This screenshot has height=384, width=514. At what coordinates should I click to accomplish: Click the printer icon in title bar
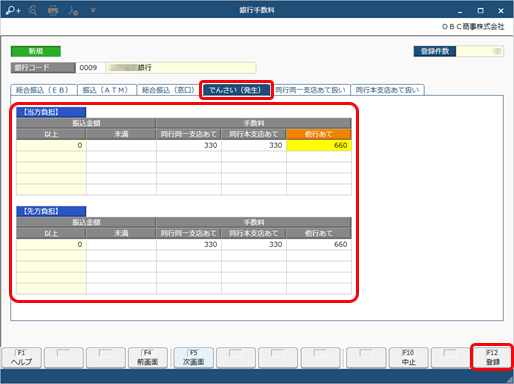click(x=53, y=11)
